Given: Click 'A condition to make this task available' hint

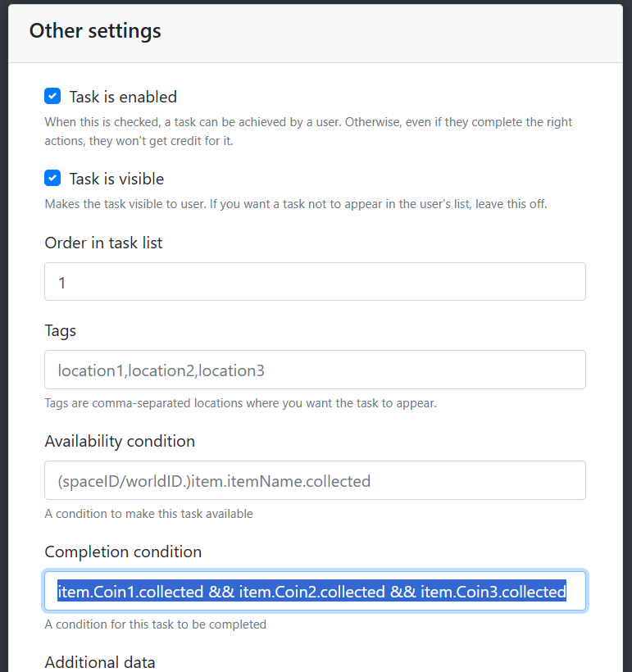Looking at the screenshot, I should click(149, 514).
